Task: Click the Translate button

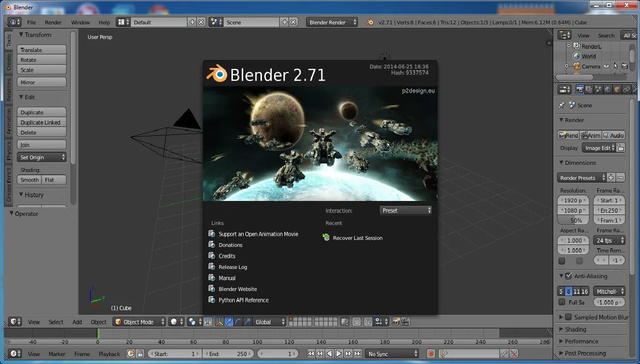Action: pyautogui.click(x=42, y=50)
